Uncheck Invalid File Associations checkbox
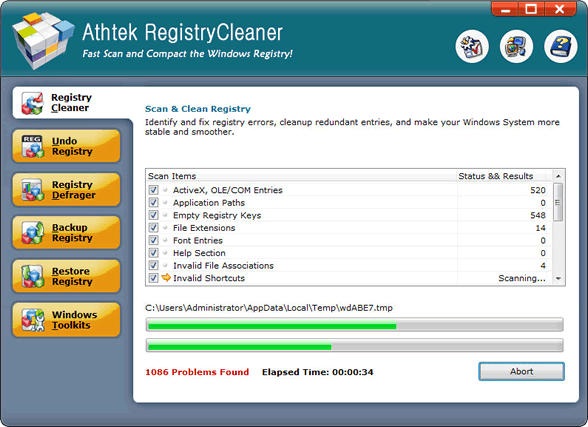588x427 pixels. (153, 265)
